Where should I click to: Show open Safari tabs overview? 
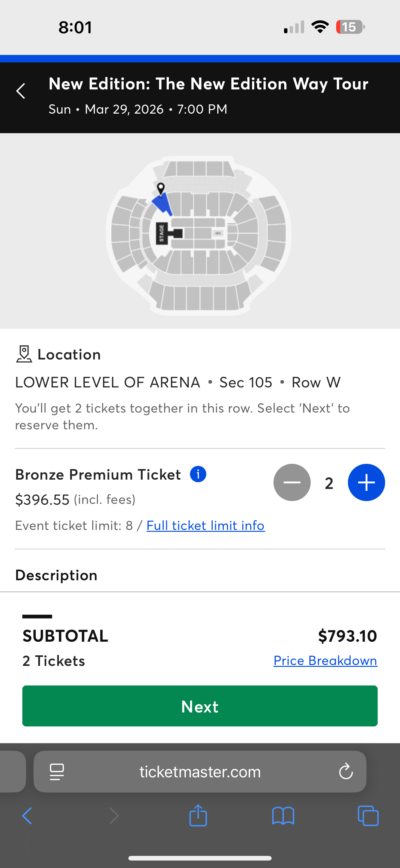[x=368, y=816]
